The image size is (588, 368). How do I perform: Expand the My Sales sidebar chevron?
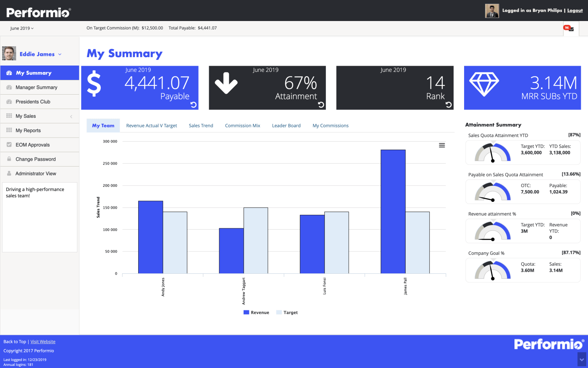tap(71, 116)
